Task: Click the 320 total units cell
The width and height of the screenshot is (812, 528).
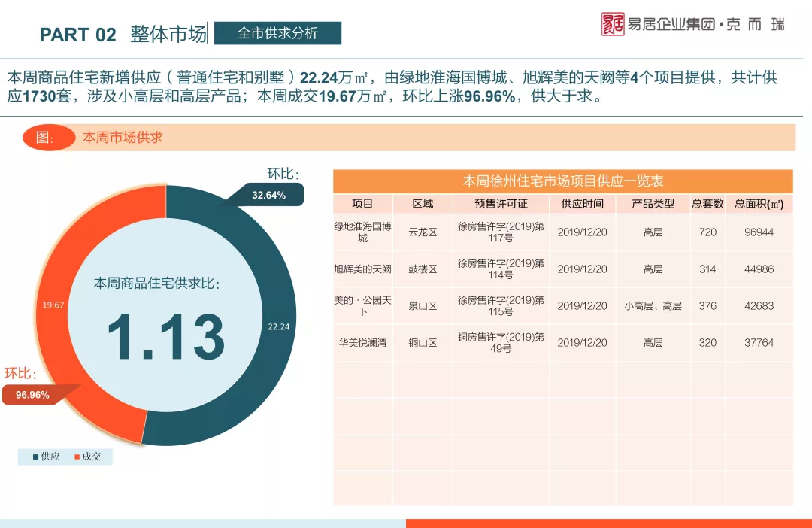Action: coord(707,342)
